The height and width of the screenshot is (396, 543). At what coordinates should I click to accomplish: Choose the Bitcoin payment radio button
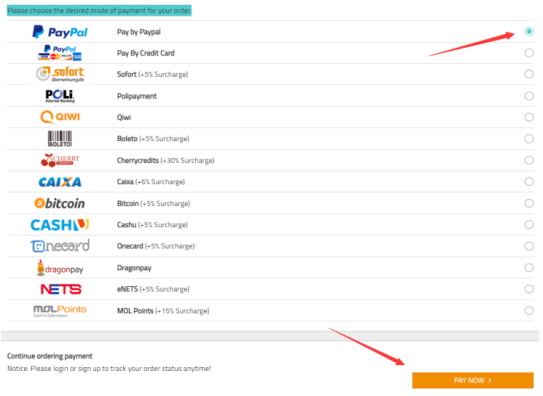pyautogui.click(x=529, y=203)
